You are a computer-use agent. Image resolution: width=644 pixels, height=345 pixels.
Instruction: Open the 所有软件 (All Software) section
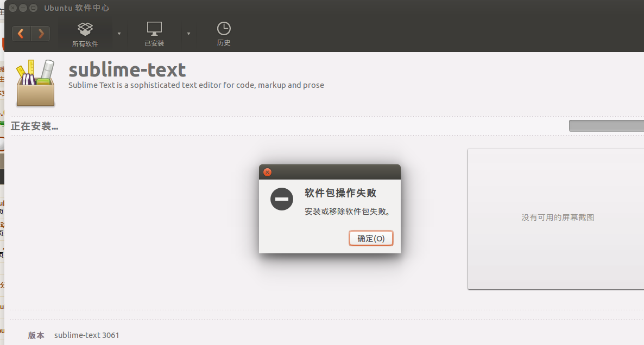coord(85,35)
